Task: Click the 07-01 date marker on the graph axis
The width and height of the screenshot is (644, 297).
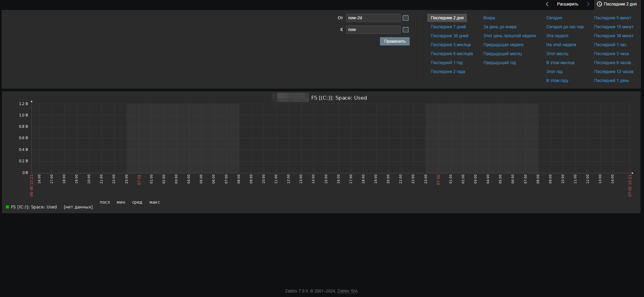Action: (139, 180)
